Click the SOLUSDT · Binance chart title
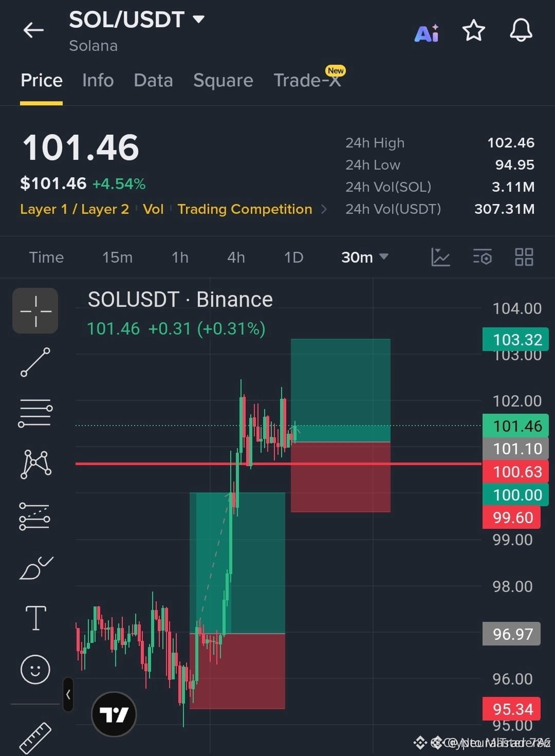Screen dimensions: 555x756 click(x=180, y=300)
